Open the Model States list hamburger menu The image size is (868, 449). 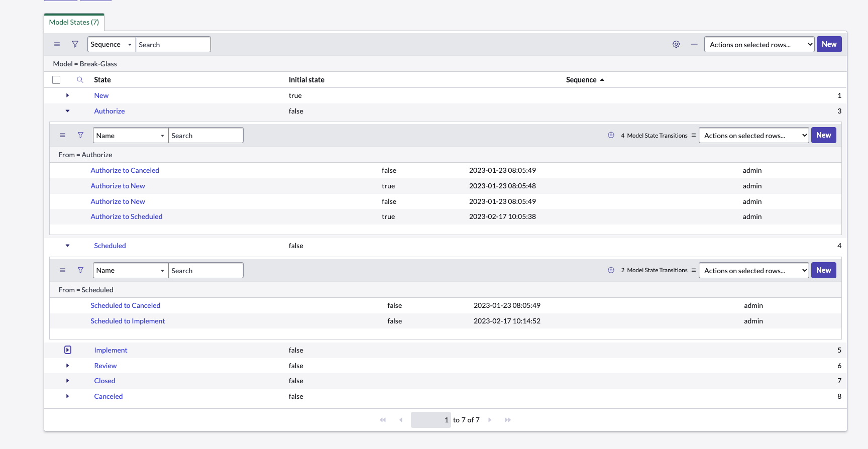[x=57, y=44]
